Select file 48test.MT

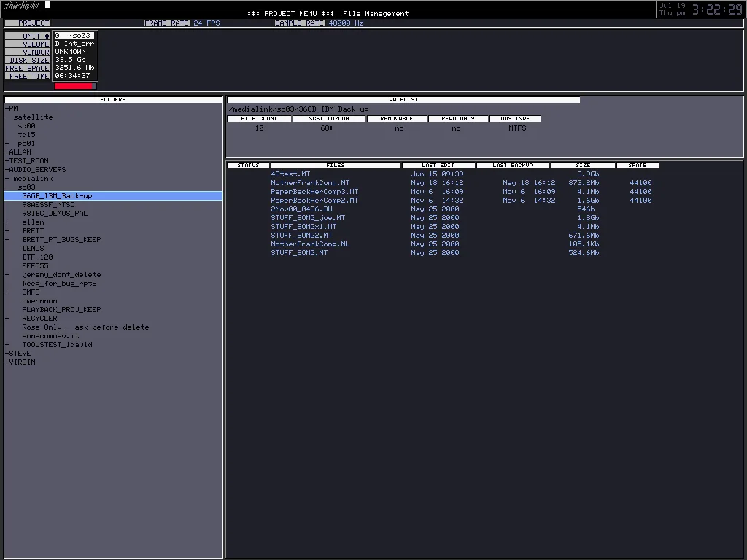pos(290,174)
